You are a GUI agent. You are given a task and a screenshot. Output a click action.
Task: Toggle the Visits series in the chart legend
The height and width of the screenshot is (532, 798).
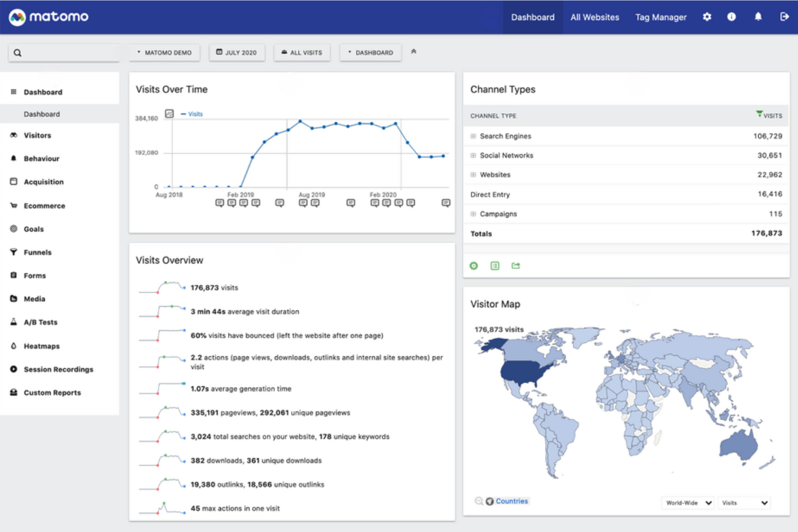192,114
